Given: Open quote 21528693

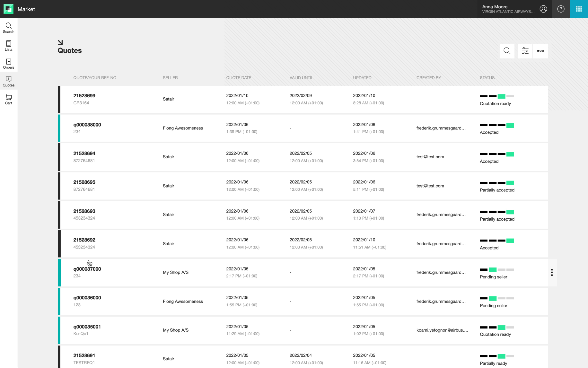Looking at the screenshot, I should pyautogui.click(x=84, y=211).
